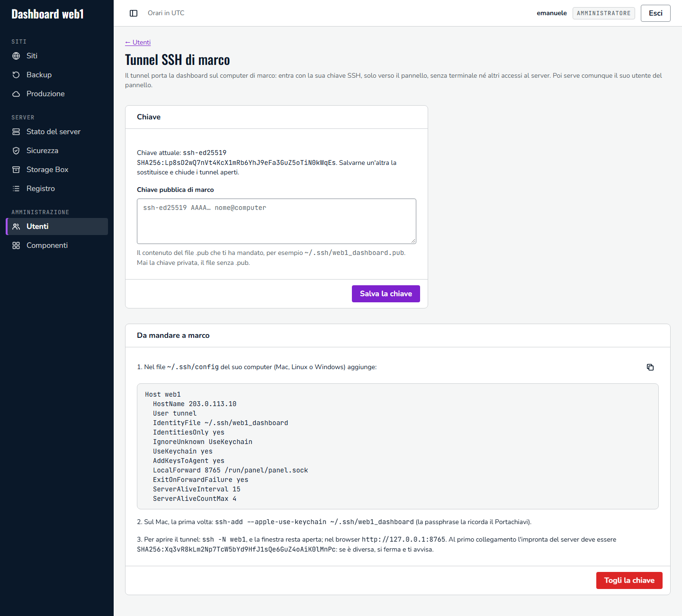Open Stato del server page
Image resolution: width=682 pixels, height=616 pixels.
57,132
